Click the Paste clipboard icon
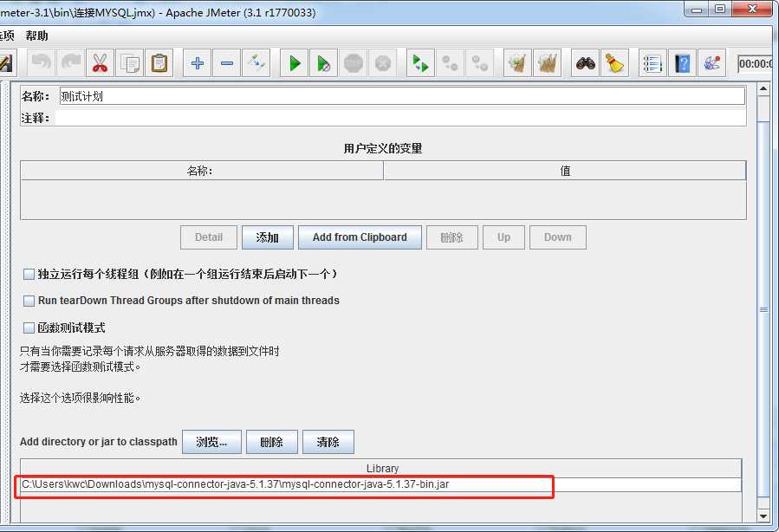The width and height of the screenshot is (779, 532). click(159, 63)
